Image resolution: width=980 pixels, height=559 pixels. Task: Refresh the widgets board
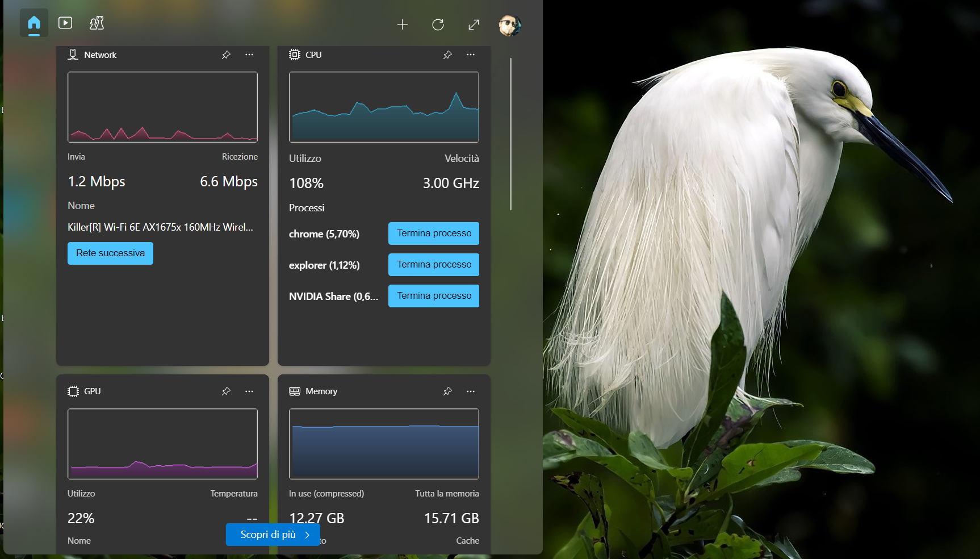[438, 24]
